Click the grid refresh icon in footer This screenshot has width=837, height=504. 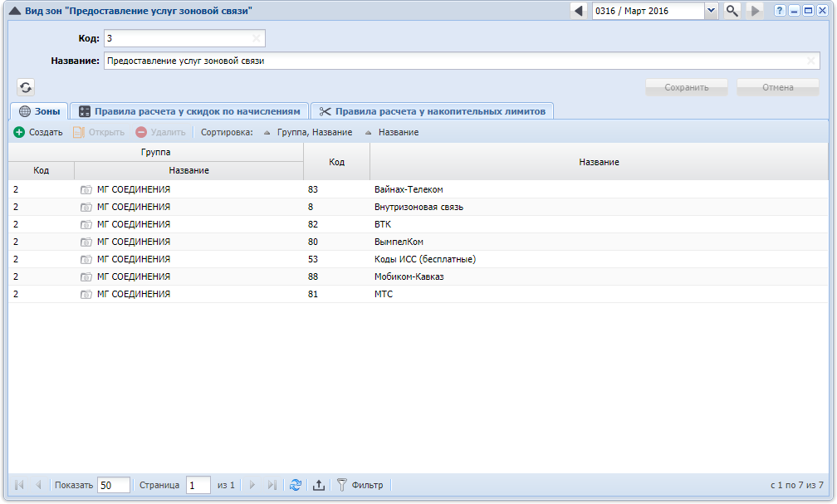click(x=296, y=485)
